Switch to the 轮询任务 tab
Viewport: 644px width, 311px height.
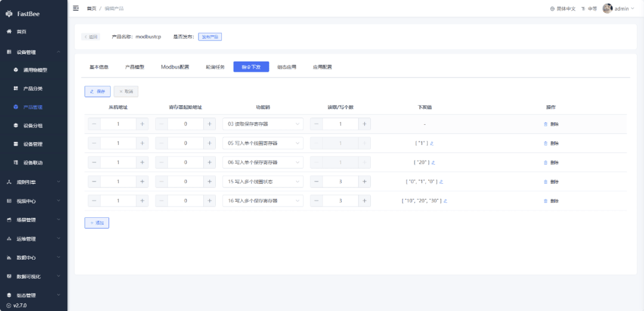click(215, 67)
